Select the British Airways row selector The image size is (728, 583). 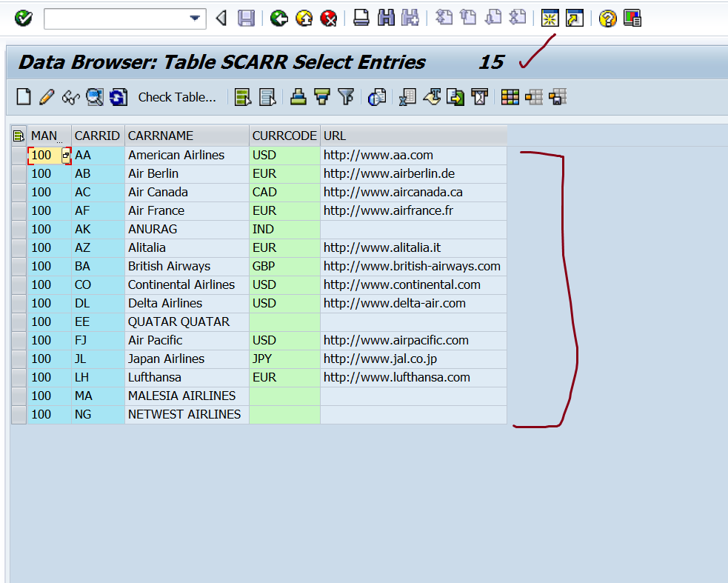19,266
